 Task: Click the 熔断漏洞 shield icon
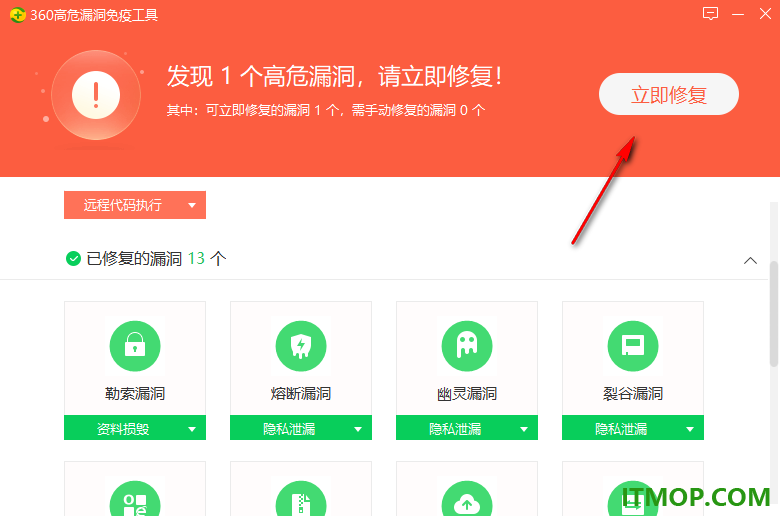(x=301, y=346)
